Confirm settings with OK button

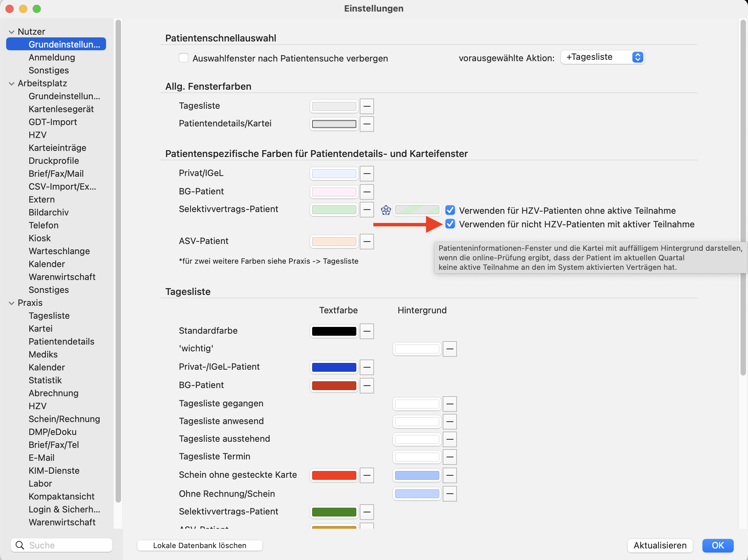718,545
